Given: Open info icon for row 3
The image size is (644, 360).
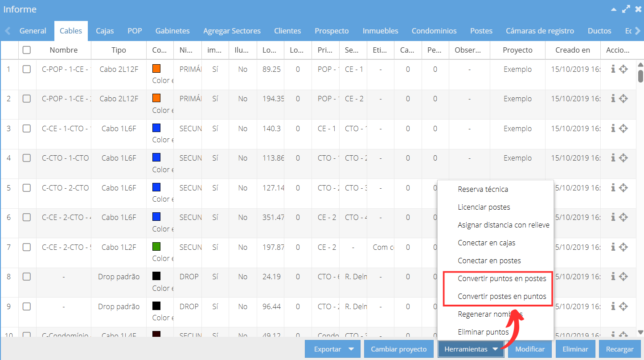Looking at the screenshot, I should point(613,128).
